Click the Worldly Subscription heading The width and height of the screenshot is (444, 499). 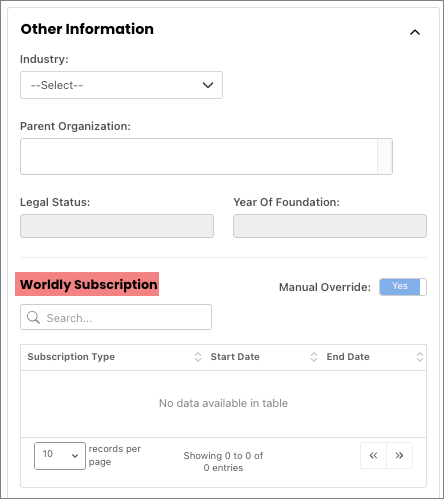pyautogui.click(x=88, y=284)
